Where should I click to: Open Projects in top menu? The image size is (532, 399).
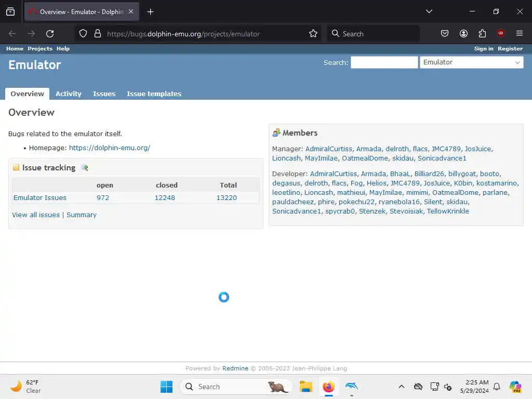pyautogui.click(x=40, y=48)
